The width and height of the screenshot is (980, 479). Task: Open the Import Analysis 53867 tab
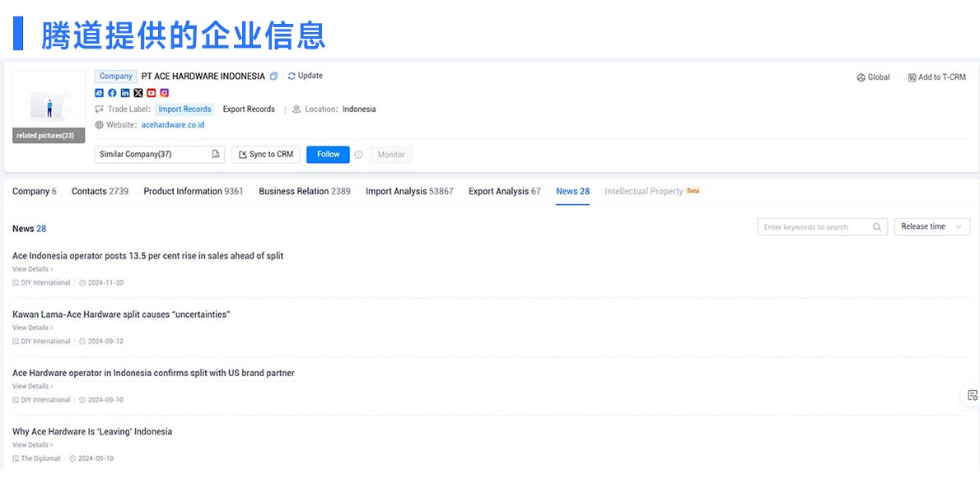409,191
